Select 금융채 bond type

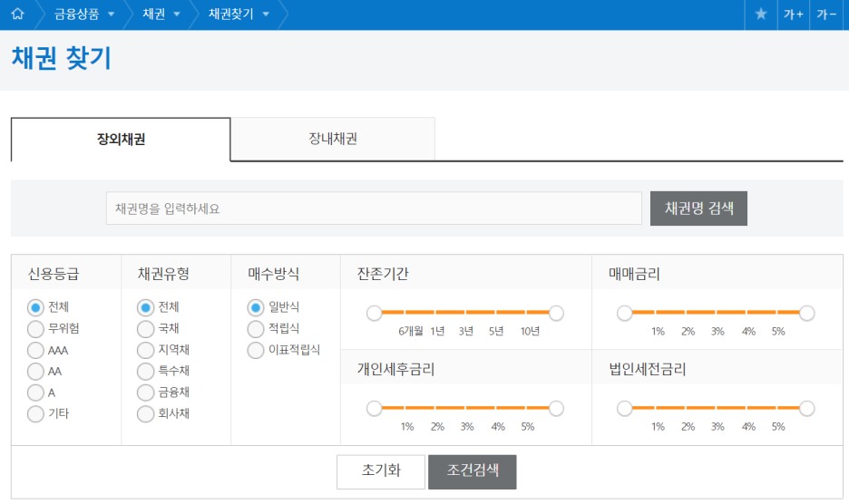tap(145, 393)
